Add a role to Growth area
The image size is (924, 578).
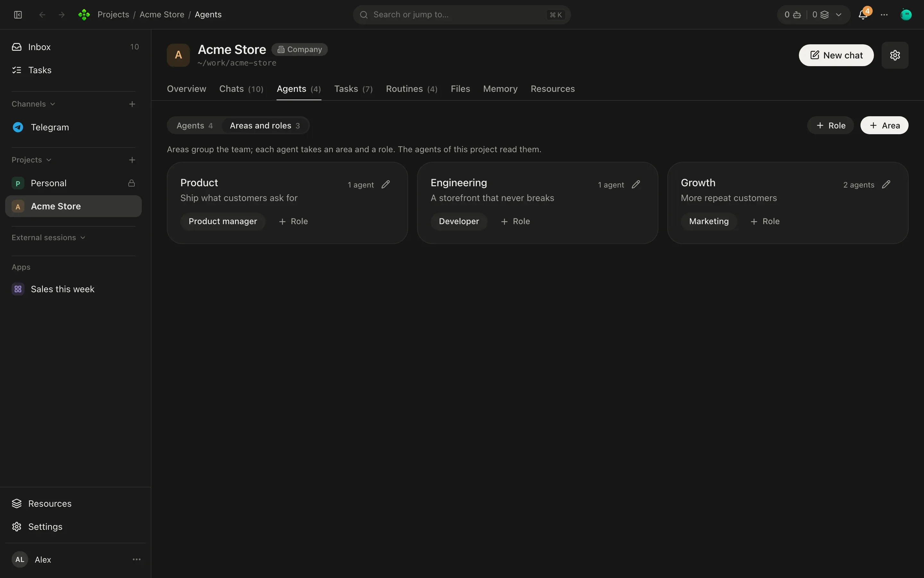tap(765, 221)
